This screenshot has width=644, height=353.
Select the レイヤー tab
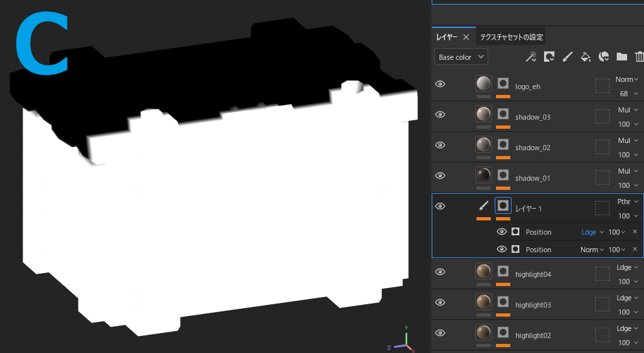point(447,37)
